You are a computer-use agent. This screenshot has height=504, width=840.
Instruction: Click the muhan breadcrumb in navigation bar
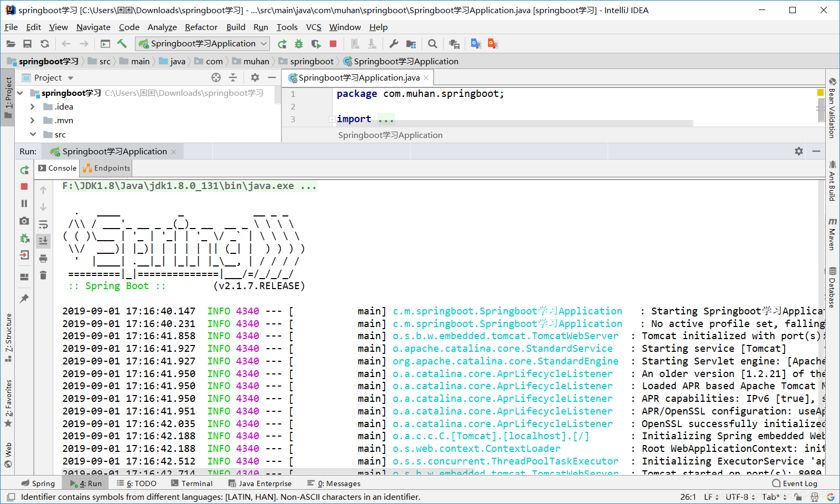tap(251, 61)
